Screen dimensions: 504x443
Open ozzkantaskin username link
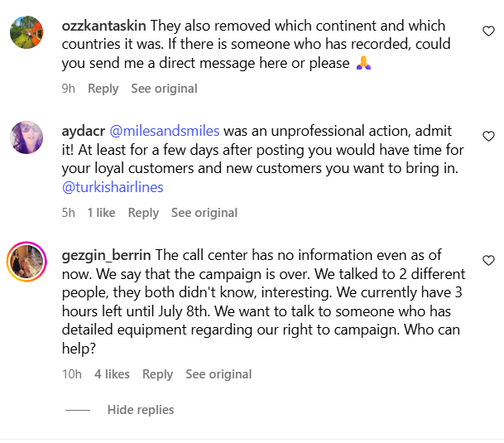pos(103,26)
